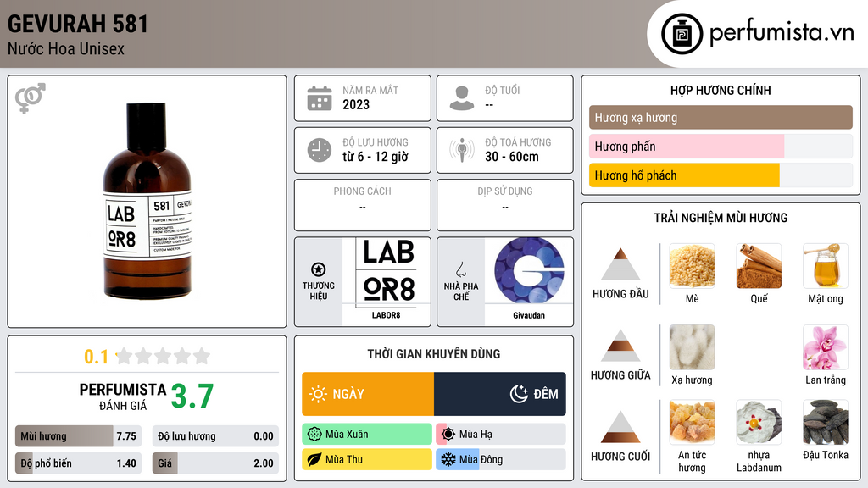Click the GEVURAH 581 title

click(78, 25)
